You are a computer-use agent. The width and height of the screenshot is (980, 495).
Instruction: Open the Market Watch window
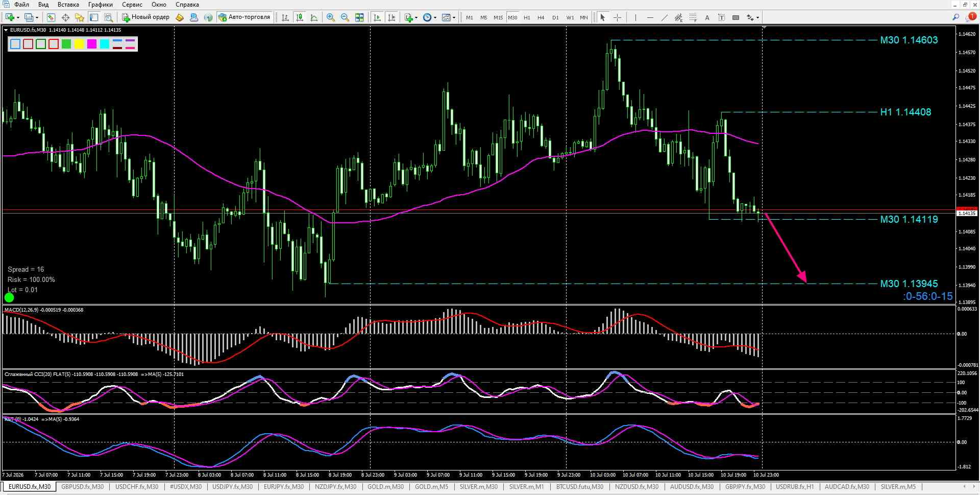[51, 17]
